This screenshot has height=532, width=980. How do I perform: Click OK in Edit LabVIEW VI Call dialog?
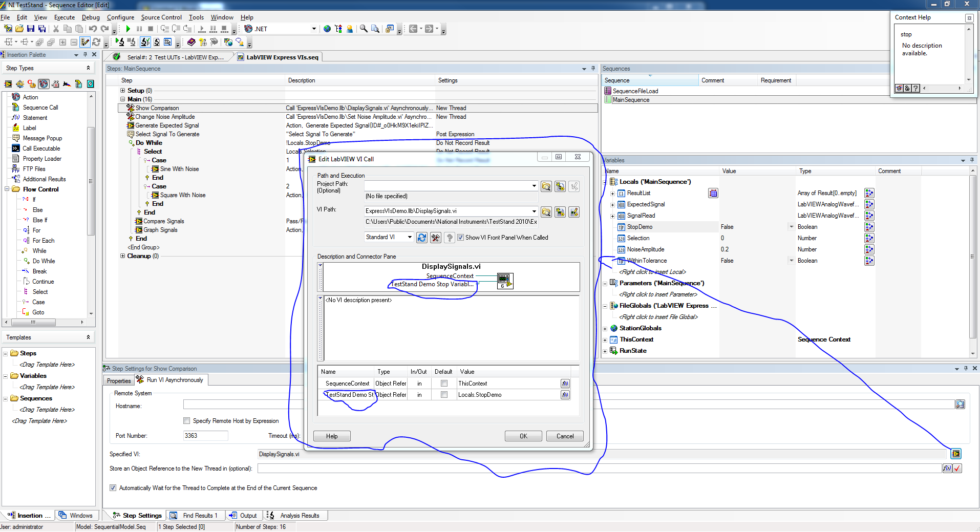coord(523,436)
